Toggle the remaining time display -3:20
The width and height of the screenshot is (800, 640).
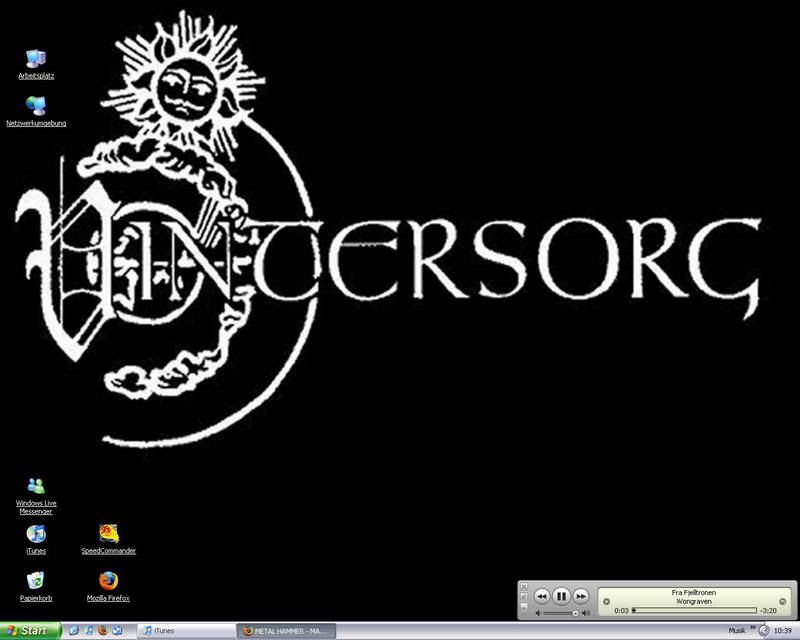[x=768, y=610]
